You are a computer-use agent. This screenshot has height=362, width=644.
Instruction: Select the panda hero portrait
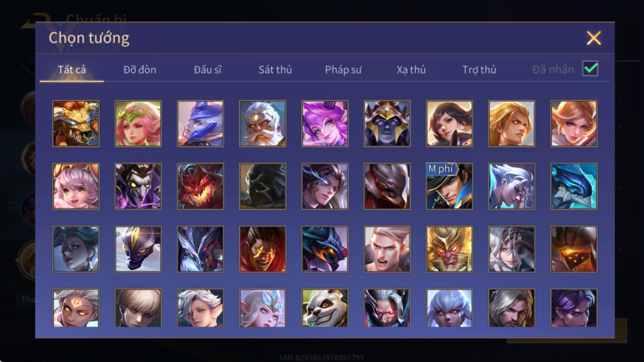[325, 308]
